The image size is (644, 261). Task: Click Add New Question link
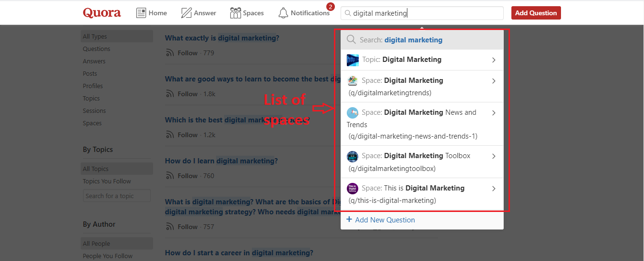pyautogui.click(x=381, y=220)
